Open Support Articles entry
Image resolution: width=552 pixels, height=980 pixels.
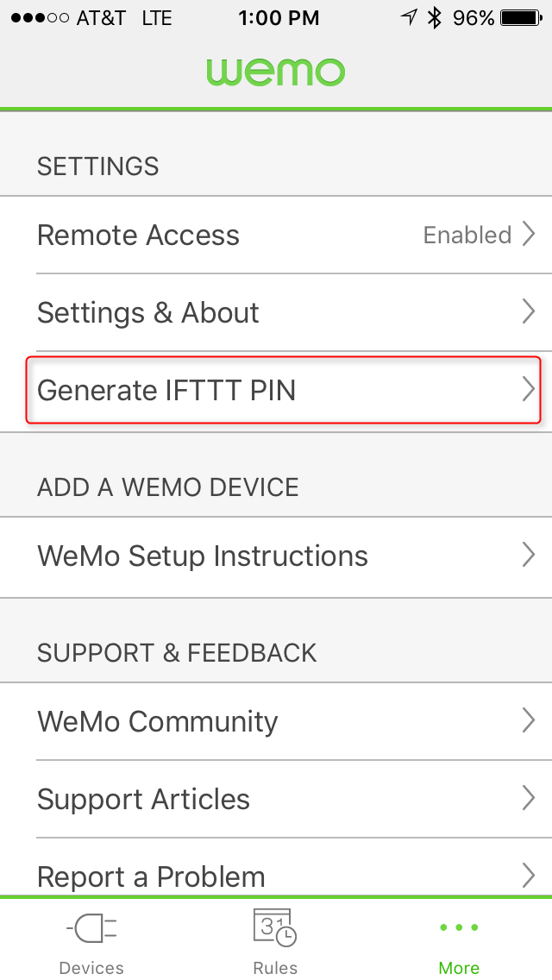pos(276,799)
